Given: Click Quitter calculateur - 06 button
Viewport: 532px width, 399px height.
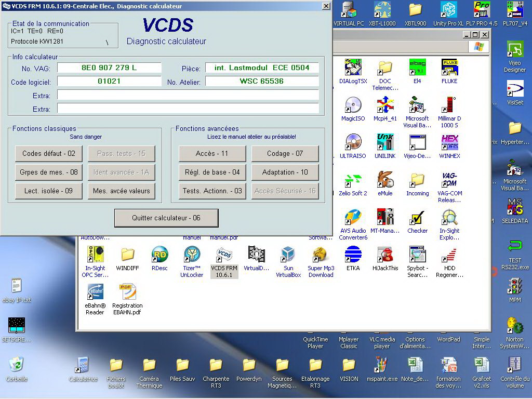Looking at the screenshot, I should coord(166,218).
